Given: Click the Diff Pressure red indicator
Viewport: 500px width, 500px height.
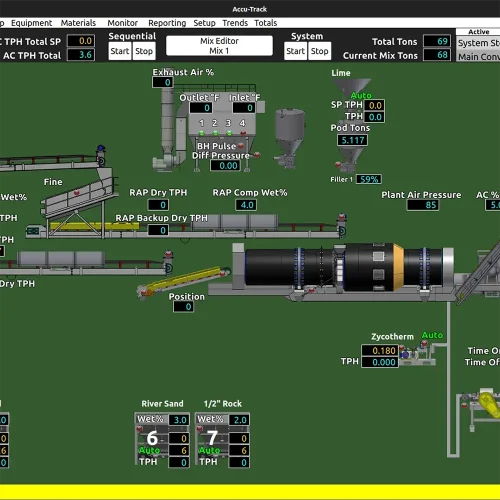Looking at the screenshot, I should 257,155.
